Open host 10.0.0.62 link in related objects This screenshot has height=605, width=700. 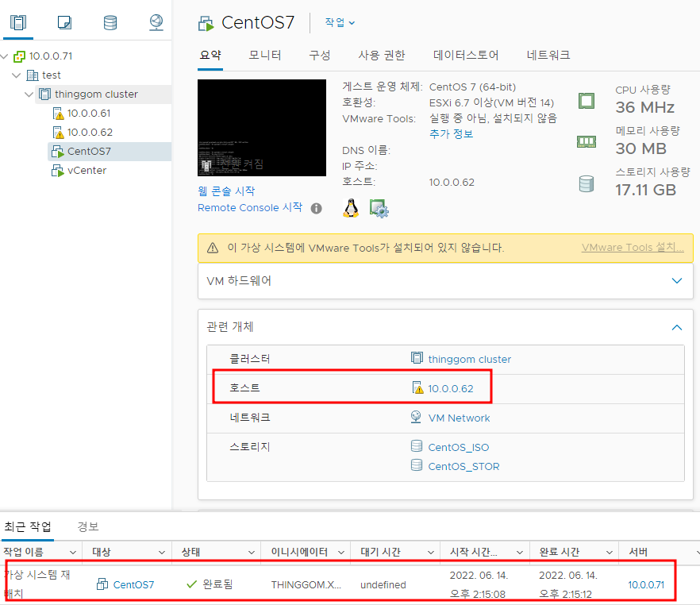point(451,389)
